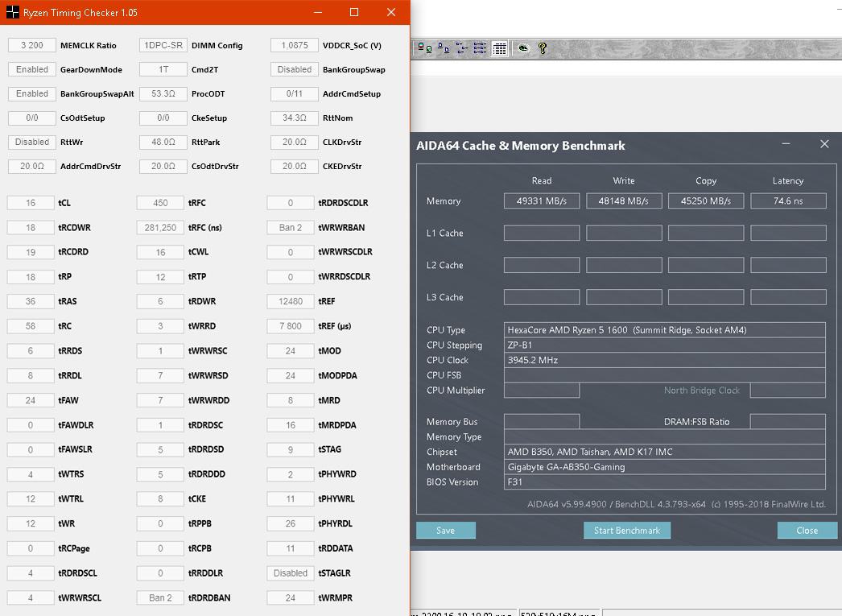The image size is (842, 616).
Task: Click the tREF value 12480
Action: 291,301
